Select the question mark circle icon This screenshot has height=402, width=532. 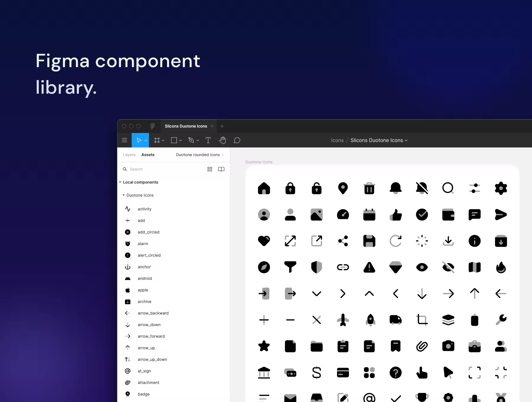(395, 372)
